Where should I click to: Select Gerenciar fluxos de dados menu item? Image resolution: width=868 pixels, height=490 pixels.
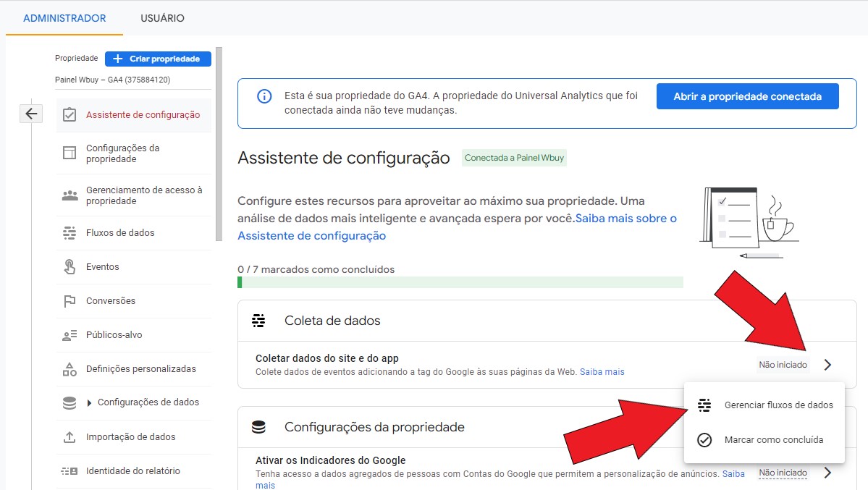pos(778,405)
